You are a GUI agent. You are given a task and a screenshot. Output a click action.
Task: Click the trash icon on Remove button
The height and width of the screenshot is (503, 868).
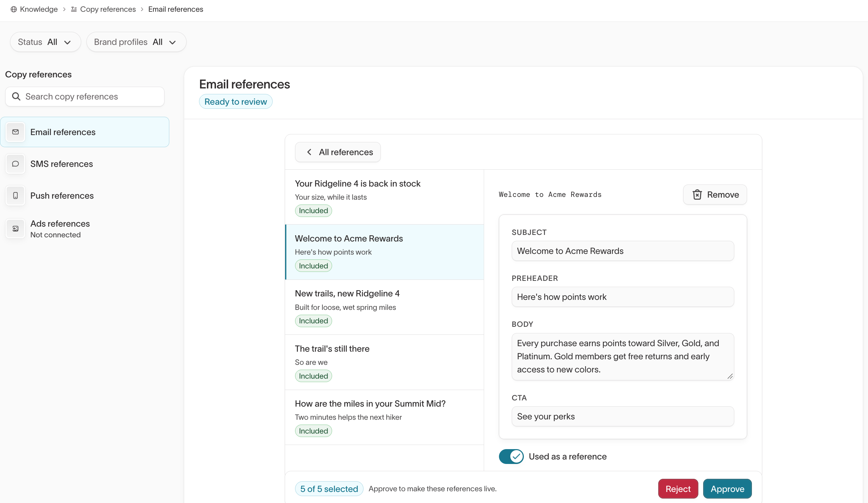coord(697,194)
